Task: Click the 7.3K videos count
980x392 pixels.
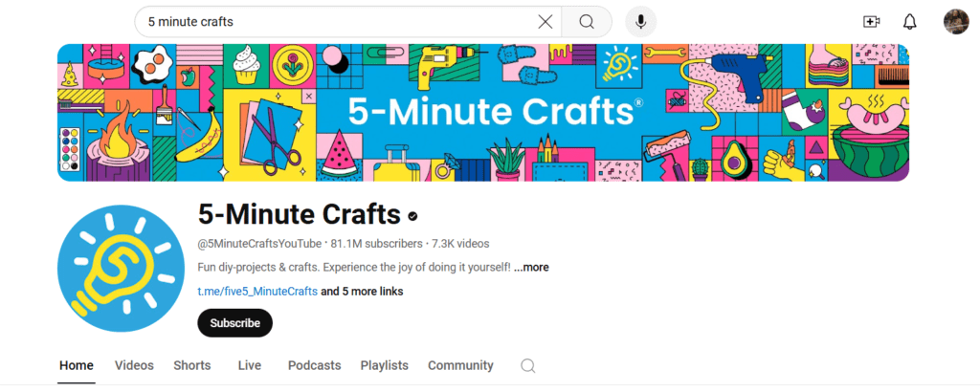Action: (460, 244)
